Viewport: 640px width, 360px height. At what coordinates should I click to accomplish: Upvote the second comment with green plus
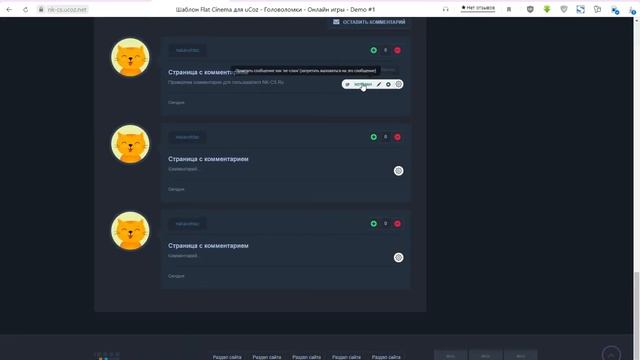pyautogui.click(x=373, y=137)
